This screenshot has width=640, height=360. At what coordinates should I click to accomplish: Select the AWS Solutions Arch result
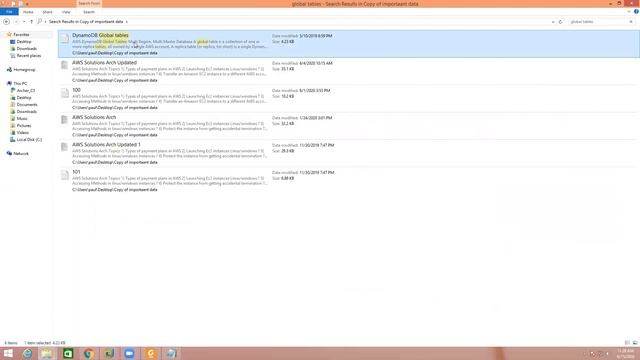[x=349, y=126]
